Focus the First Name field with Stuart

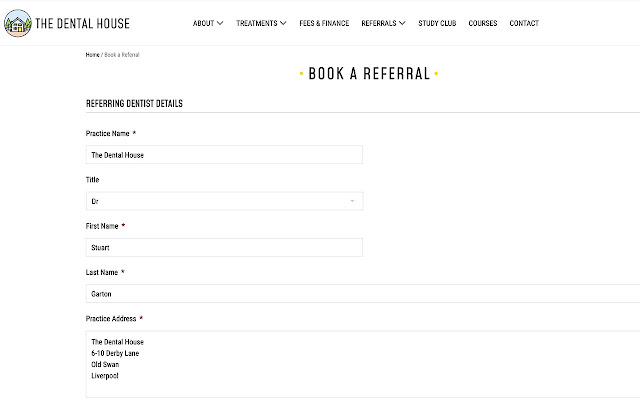pyautogui.click(x=224, y=247)
